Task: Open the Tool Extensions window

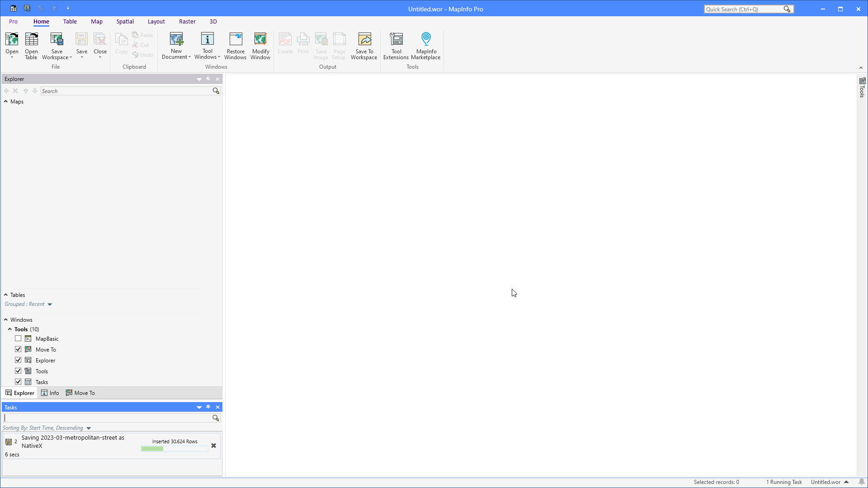Action: pos(396,46)
